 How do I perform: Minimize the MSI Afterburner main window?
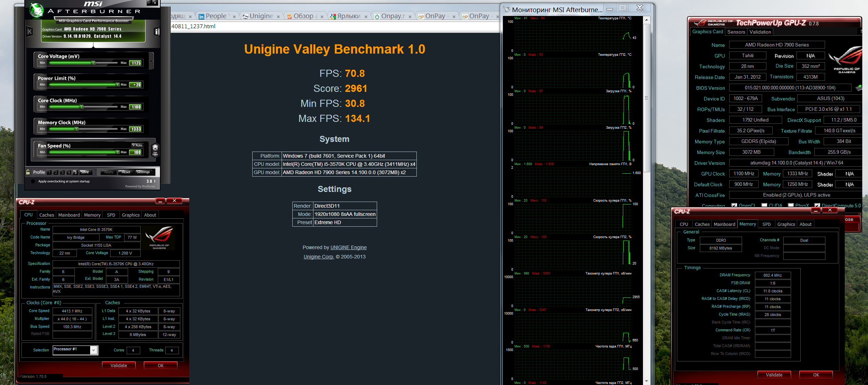click(x=149, y=3)
